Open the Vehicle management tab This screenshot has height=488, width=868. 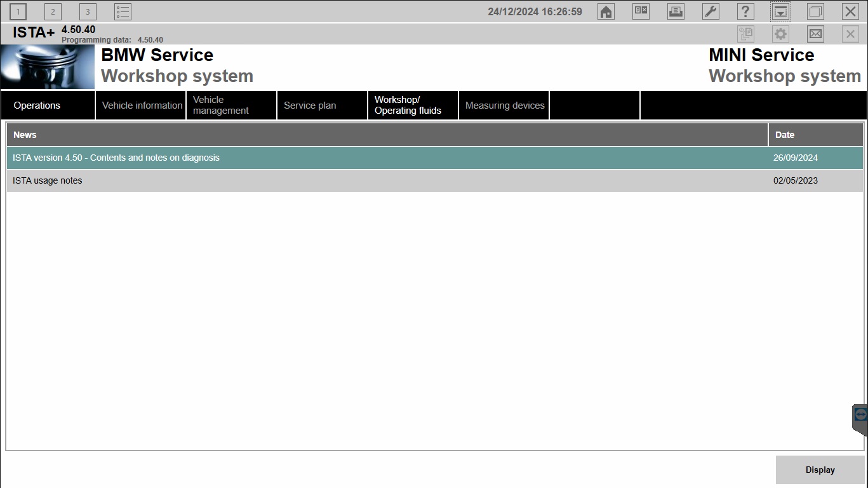(220, 105)
